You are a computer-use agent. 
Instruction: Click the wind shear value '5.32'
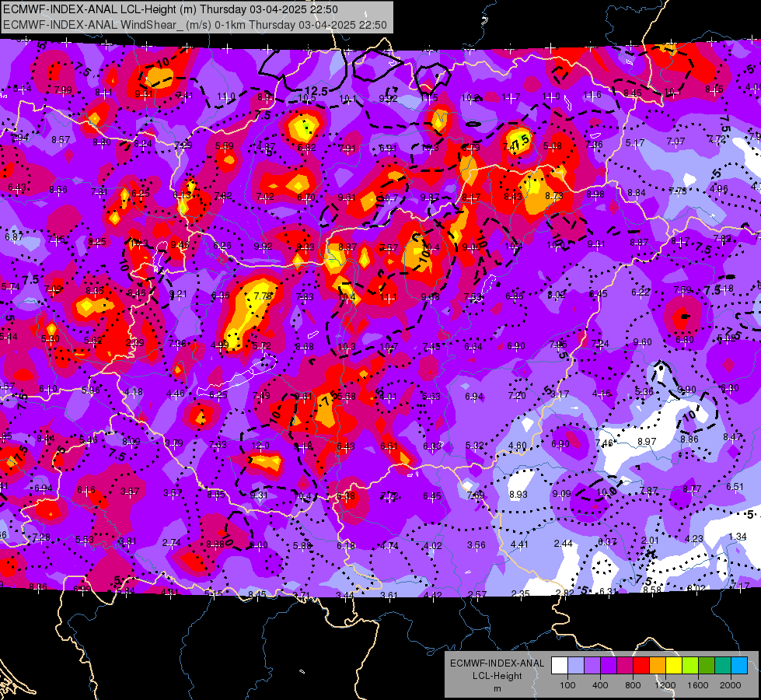click(475, 446)
